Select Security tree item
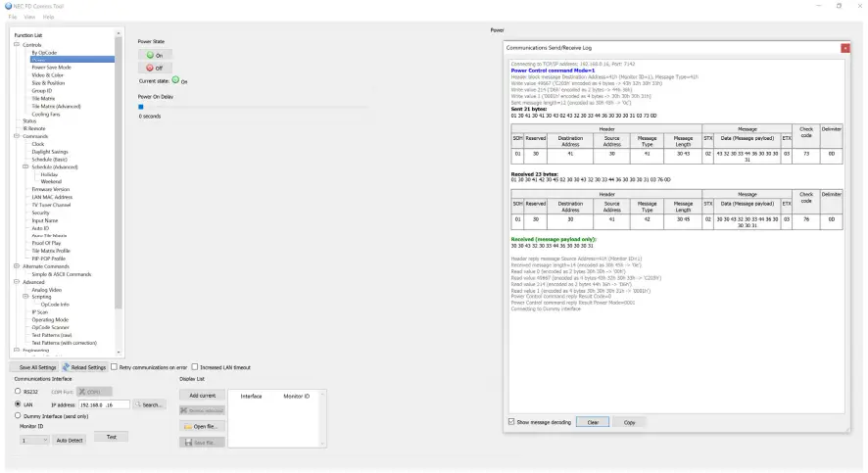868x473 pixels. [x=40, y=213]
